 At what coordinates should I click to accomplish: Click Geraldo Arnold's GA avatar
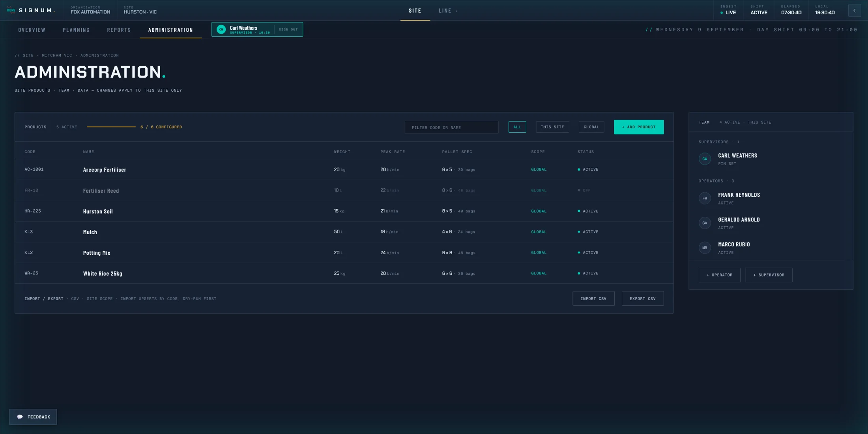pos(705,223)
